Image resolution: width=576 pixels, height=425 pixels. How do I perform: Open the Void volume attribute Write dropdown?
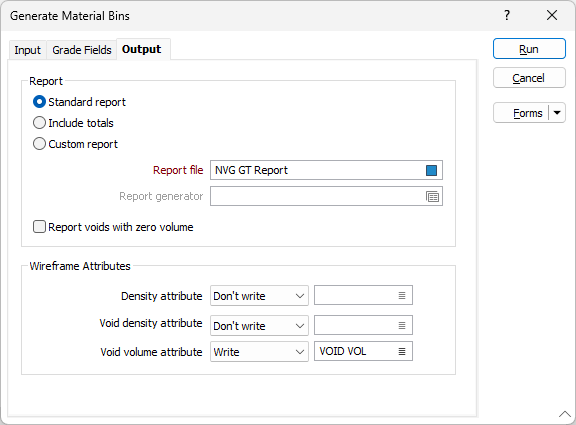click(x=259, y=352)
